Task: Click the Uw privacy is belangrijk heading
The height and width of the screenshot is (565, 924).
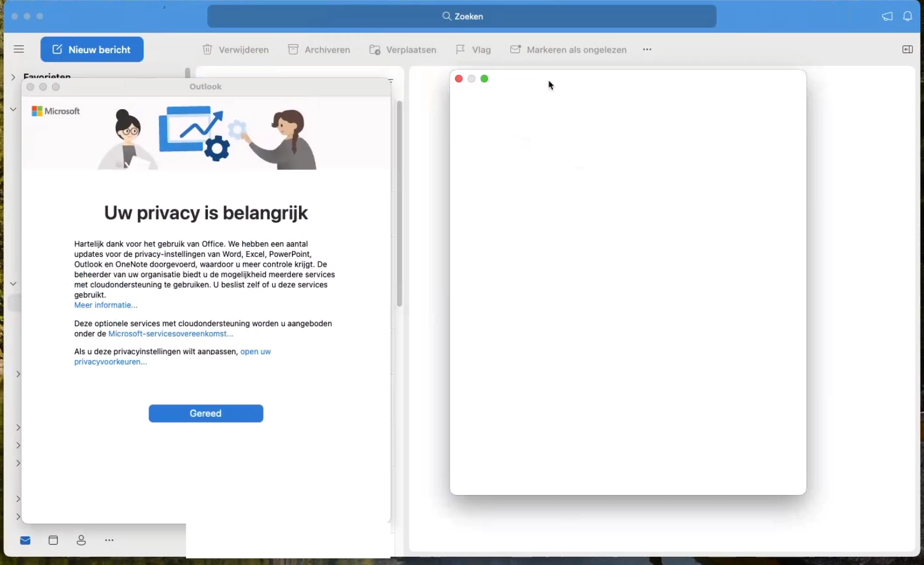Action: pyautogui.click(x=206, y=213)
